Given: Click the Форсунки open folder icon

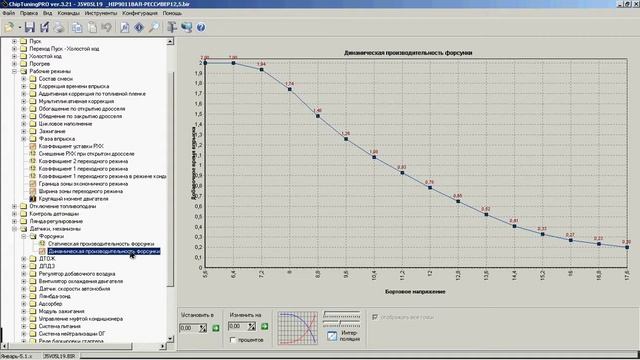Looking at the screenshot, I should (33, 236).
